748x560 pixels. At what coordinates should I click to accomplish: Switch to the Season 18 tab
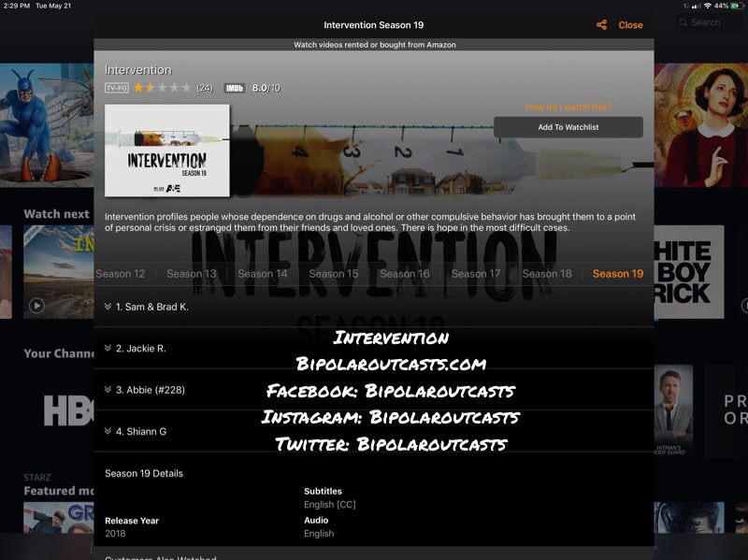(x=547, y=274)
